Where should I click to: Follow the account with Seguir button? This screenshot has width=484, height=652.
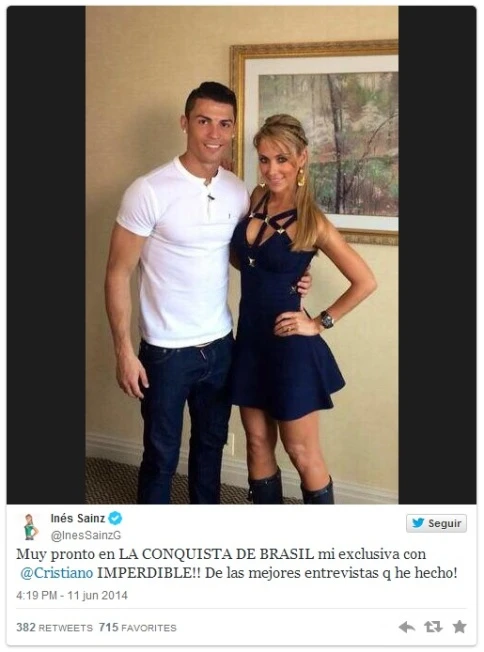[436, 523]
